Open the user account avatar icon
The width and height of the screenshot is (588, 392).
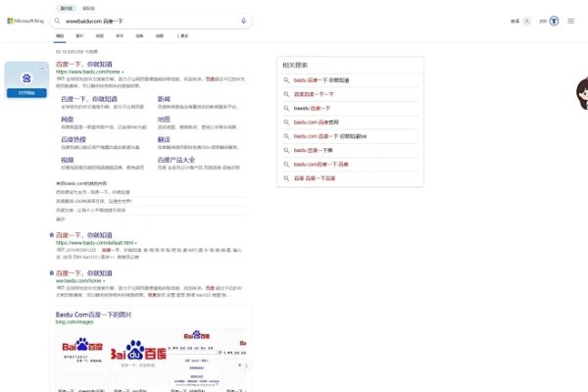(x=527, y=21)
